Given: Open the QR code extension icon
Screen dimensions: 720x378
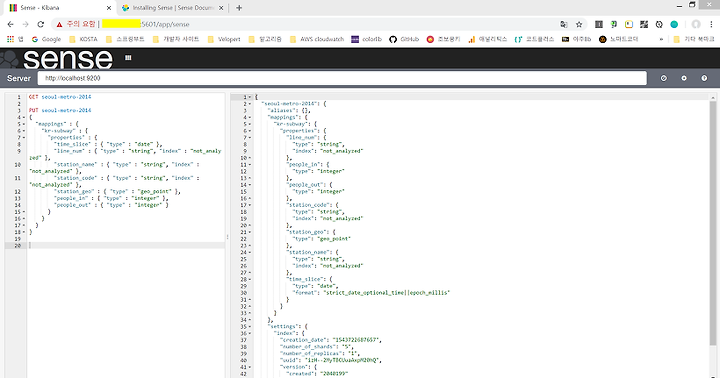Looking at the screenshot, I should tap(644, 24).
